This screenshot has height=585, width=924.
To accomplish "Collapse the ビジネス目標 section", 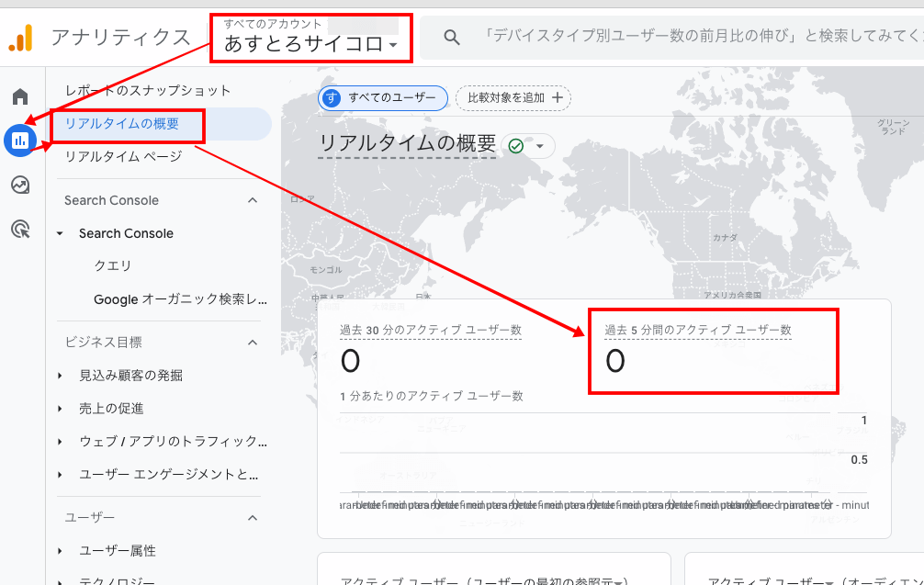I will 253,343.
